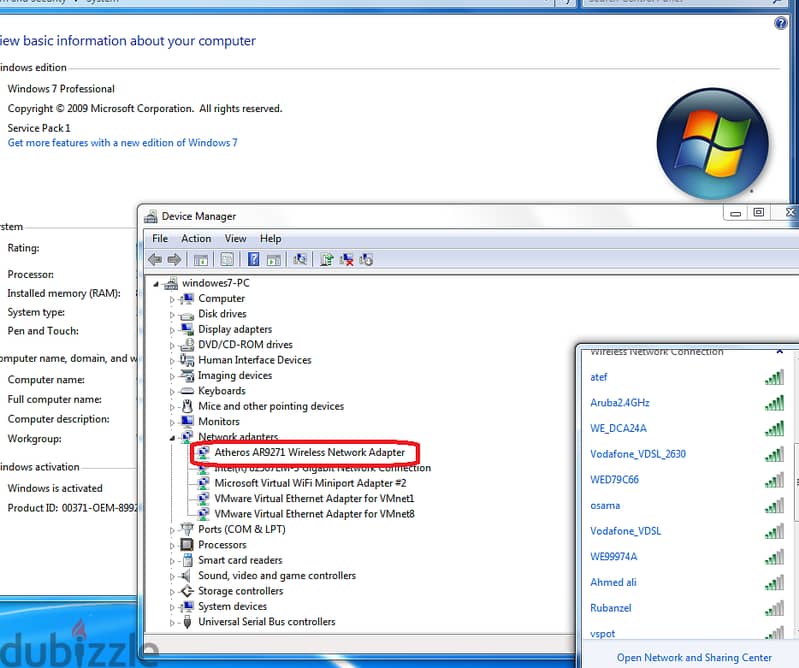The height and width of the screenshot is (668, 799).
Task: Click the Windows is activated text
Action: [55, 488]
